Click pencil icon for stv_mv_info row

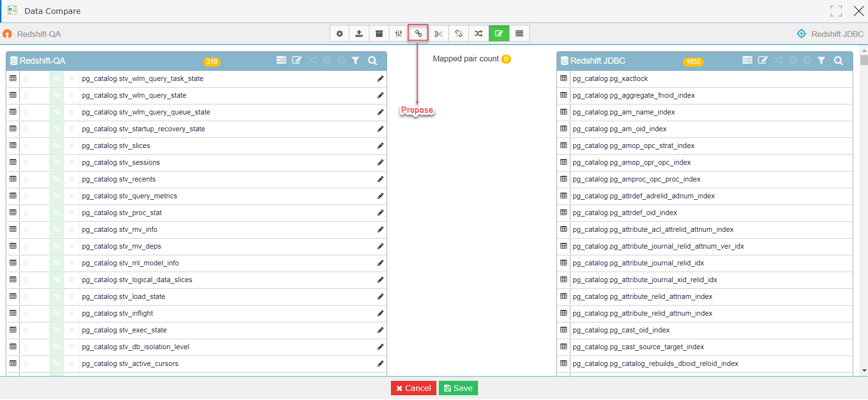pos(380,229)
